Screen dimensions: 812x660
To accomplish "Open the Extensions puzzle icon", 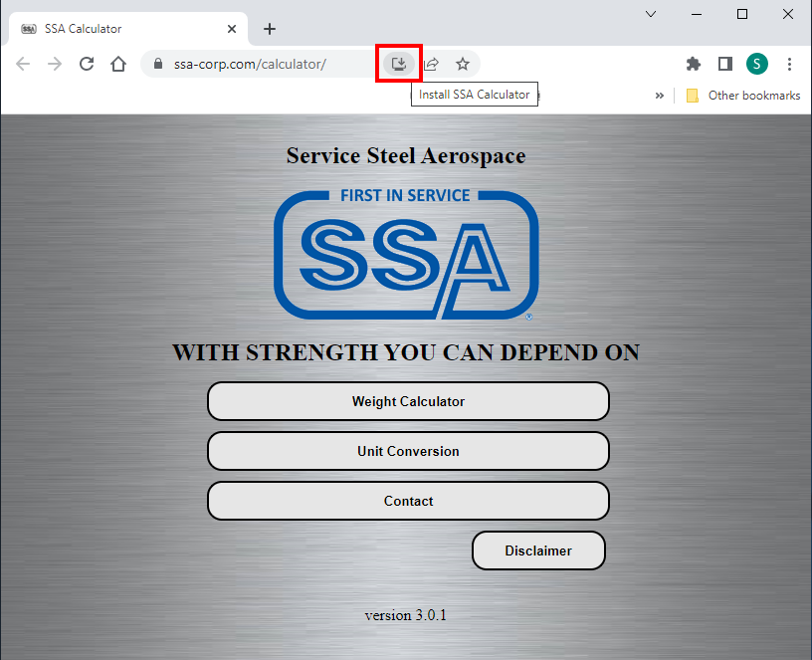I will click(x=693, y=64).
